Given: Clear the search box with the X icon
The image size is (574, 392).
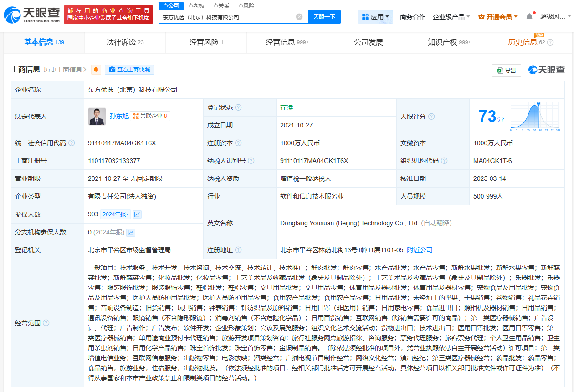Looking at the screenshot, I should (299, 17).
